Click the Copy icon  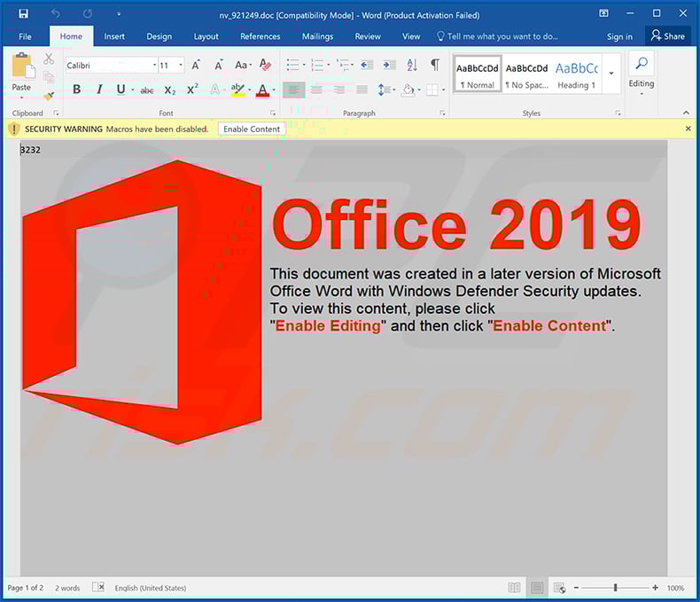49,77
